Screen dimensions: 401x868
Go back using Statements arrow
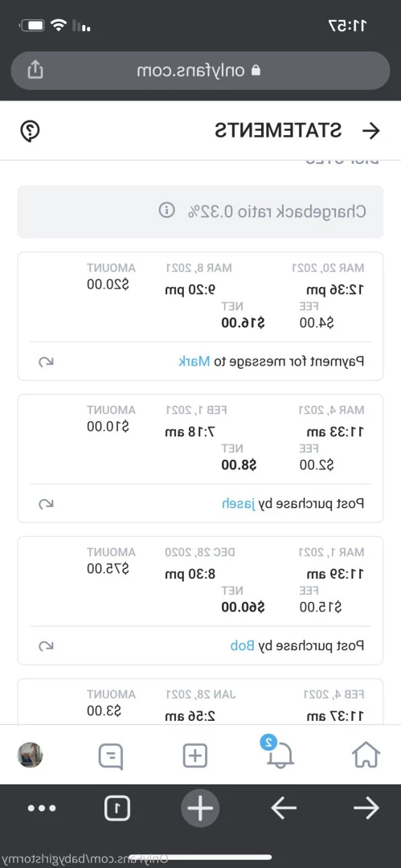pyautogui.click(x=370, y=131)
